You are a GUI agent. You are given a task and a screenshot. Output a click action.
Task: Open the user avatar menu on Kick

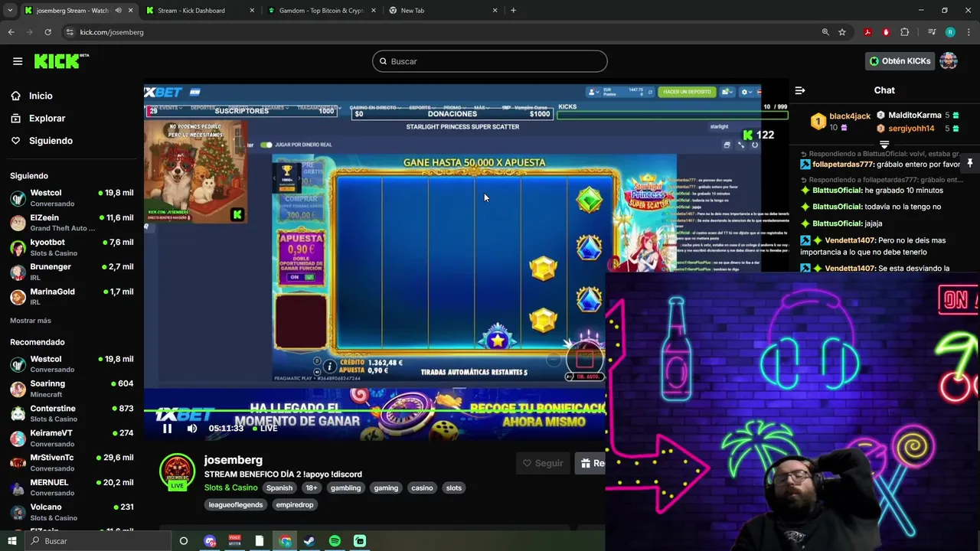(949, 61)
